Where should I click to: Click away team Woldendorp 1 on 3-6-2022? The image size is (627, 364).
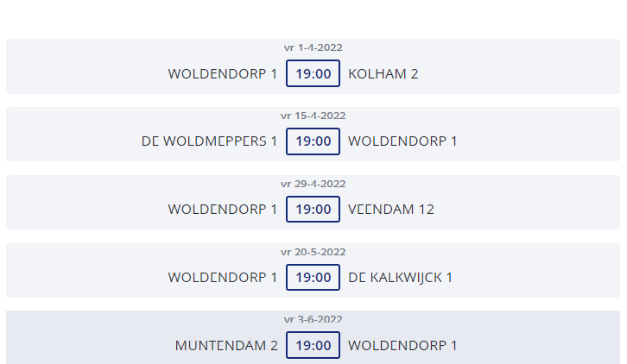tap(402, 346)
